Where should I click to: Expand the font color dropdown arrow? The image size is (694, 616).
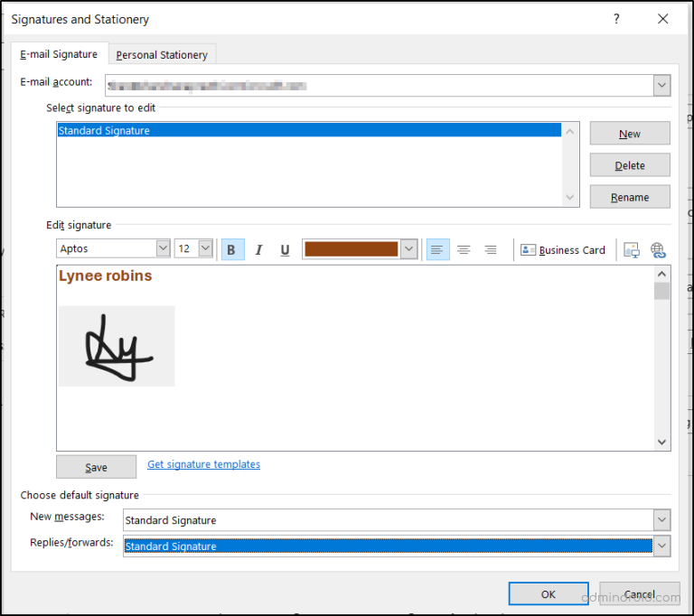click(x=409, y=248)
